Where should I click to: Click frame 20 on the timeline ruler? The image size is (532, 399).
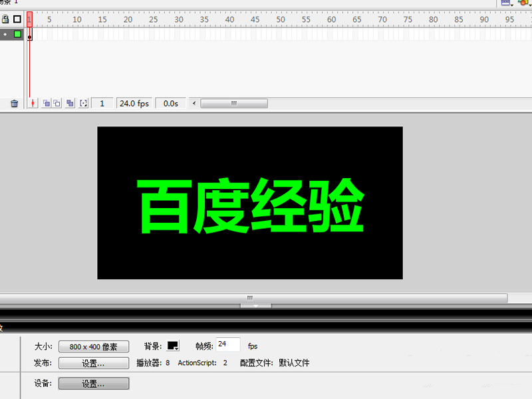pyautogui.click(x=127, y=19)
